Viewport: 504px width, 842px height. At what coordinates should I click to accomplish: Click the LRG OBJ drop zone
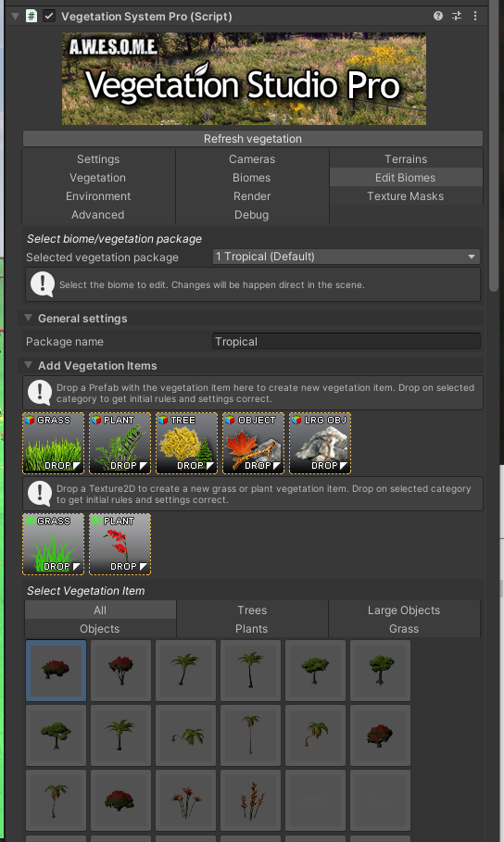[321, 443]
